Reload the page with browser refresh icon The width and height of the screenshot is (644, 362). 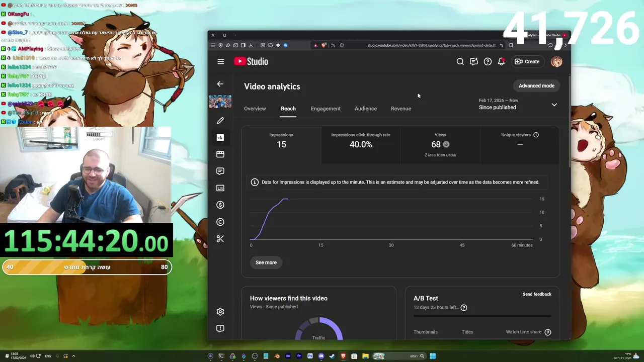[x=550, y=45]
